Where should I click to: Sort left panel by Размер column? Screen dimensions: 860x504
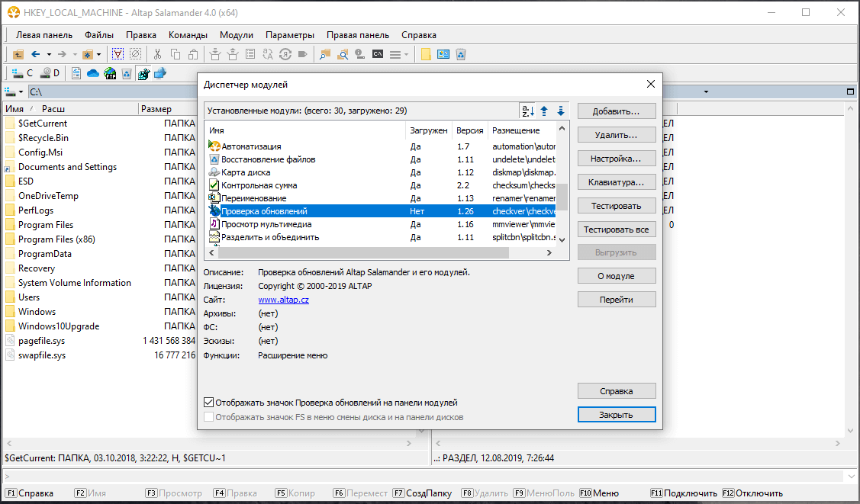167,108
